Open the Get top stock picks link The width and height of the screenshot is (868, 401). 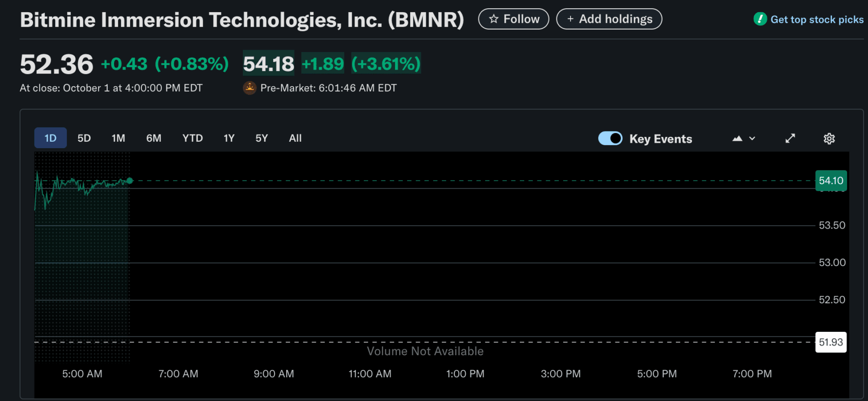pos(817,19)
